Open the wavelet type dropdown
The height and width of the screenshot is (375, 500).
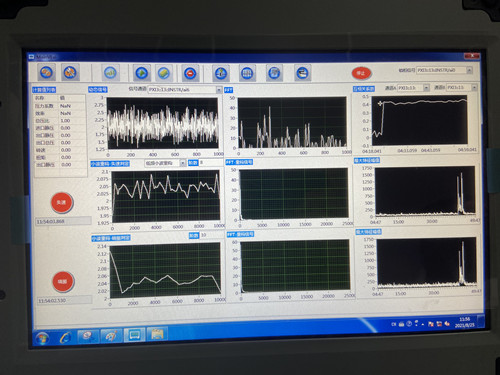click(x=165, y=163)
